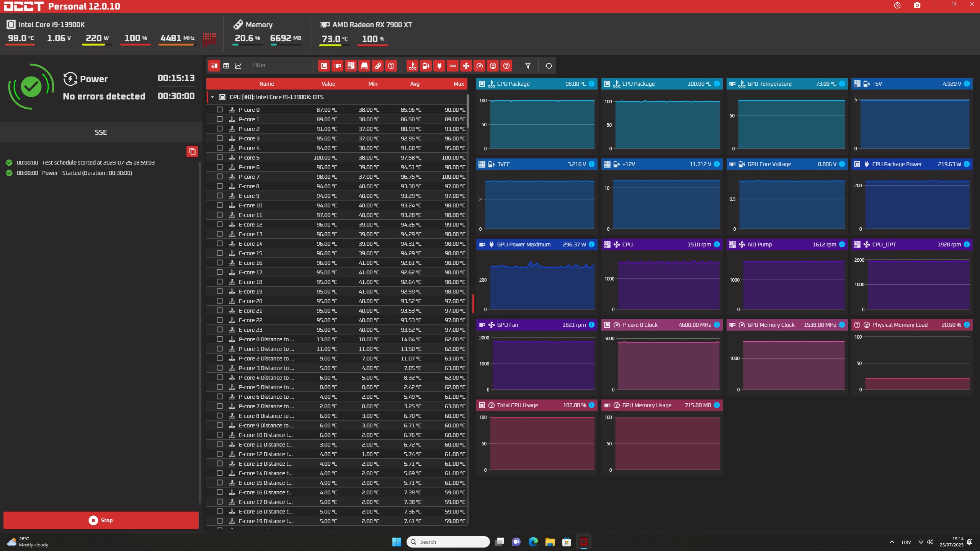This screenshot has width=980, height=551.
Task: Sort table by Min column
Action: [373, 84]
